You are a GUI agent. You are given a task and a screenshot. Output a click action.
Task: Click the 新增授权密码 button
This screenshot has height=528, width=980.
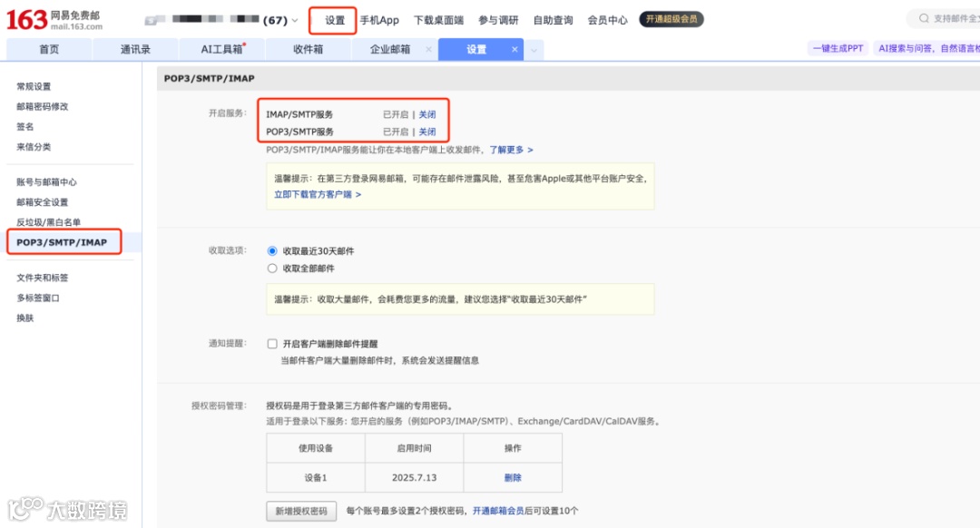pyautogui.click(x=301, y=511)
